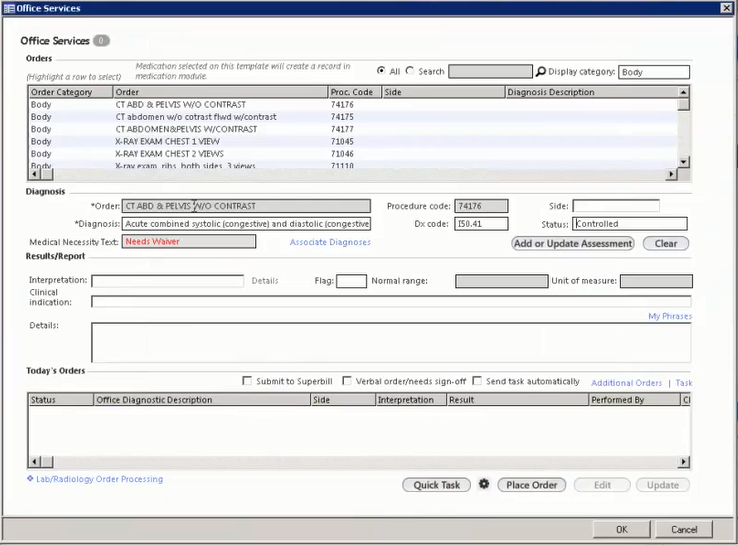Open the Status field showing Controlled
The image size is (738, 545).
[x=630, y=224]
